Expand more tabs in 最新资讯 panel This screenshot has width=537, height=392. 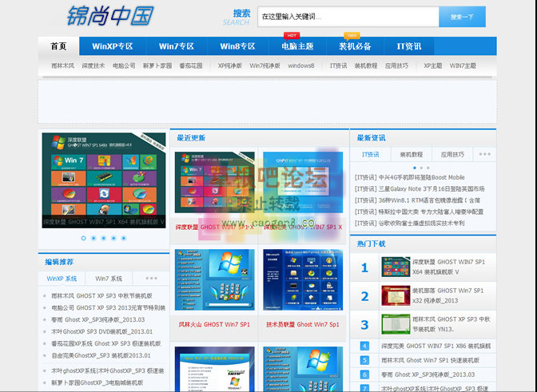tap(484, 155)
